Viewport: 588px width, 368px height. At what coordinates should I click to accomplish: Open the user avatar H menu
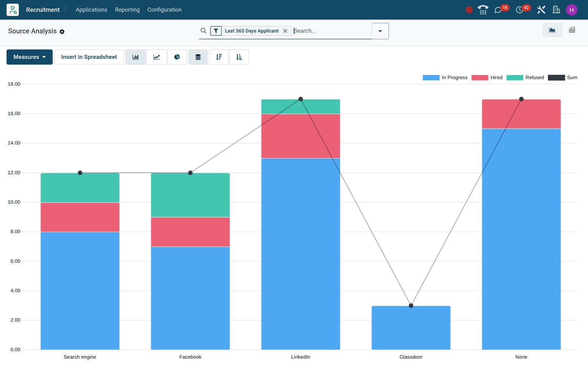(x=571, y=10)
